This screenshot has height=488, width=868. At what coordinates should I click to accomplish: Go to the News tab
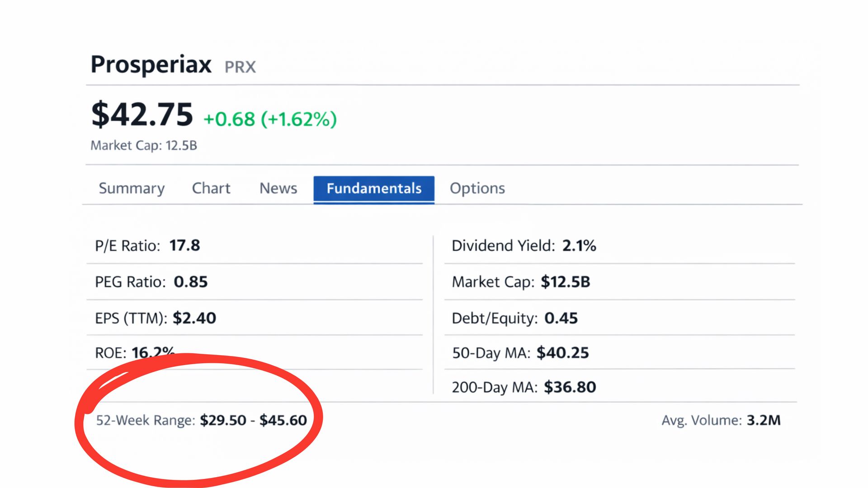[x=278, y=188]
